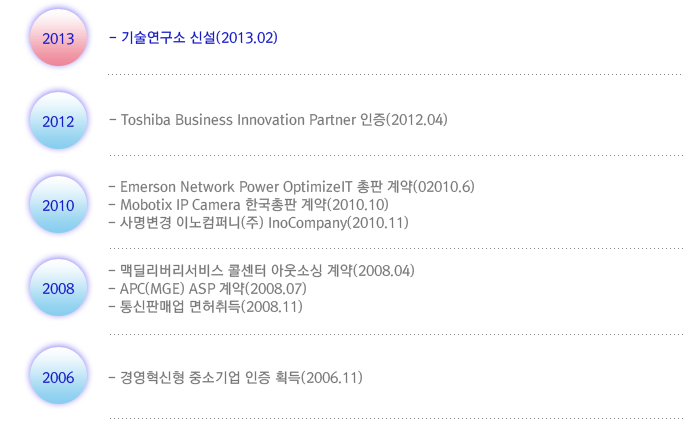Viewport: 700px width, 422px height.
Task: Click the dotted divider below 2013
Action: pyautogui.click(x=395, y=74)
